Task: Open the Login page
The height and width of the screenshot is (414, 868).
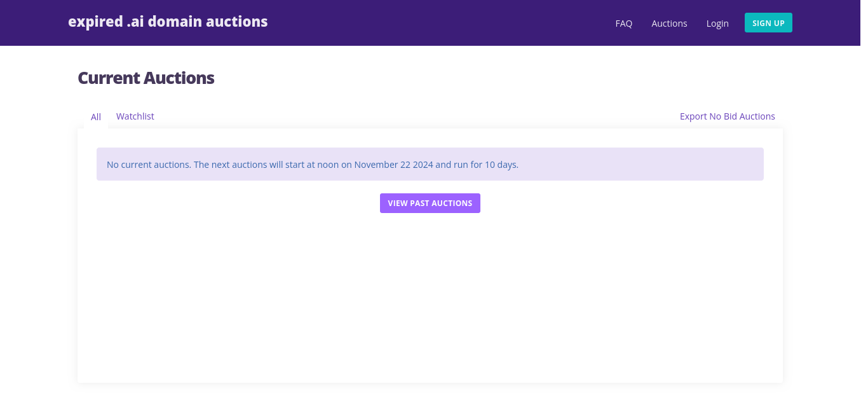Action: [717, 24]
